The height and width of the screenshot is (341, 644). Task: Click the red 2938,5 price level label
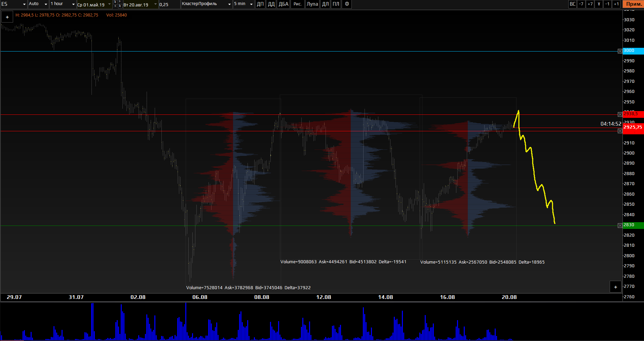(x=633, y=114)
